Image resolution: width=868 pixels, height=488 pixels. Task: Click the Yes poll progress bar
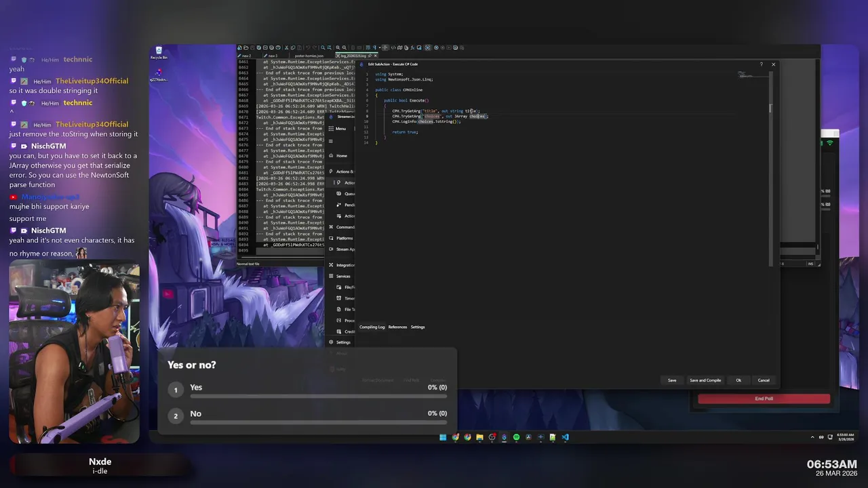pyautogui.click(x=318, y=396)
